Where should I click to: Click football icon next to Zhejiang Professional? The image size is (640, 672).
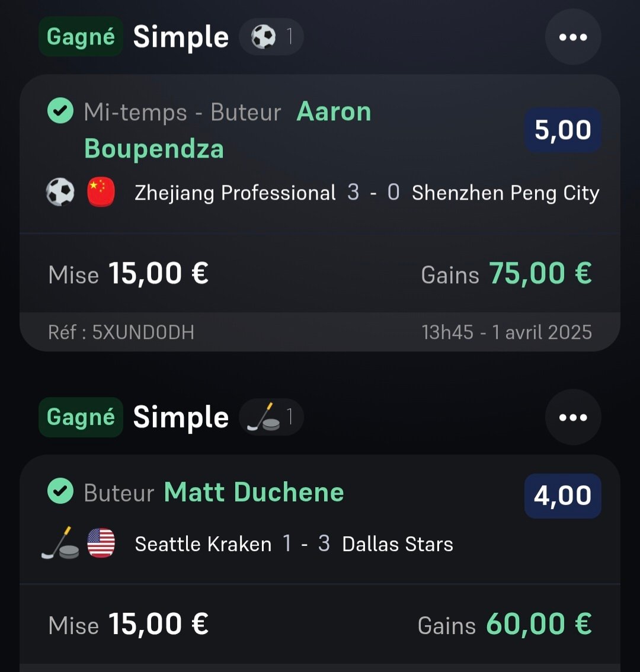pyautogui.click(x=60, y=192)
